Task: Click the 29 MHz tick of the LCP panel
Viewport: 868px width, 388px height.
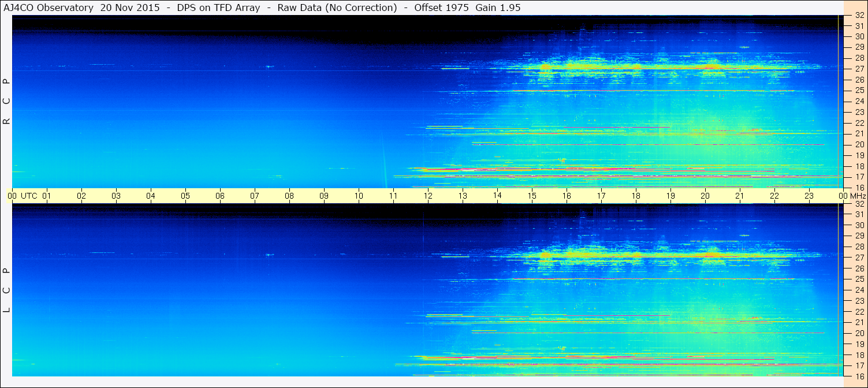Action: click(x=859, y=236)
